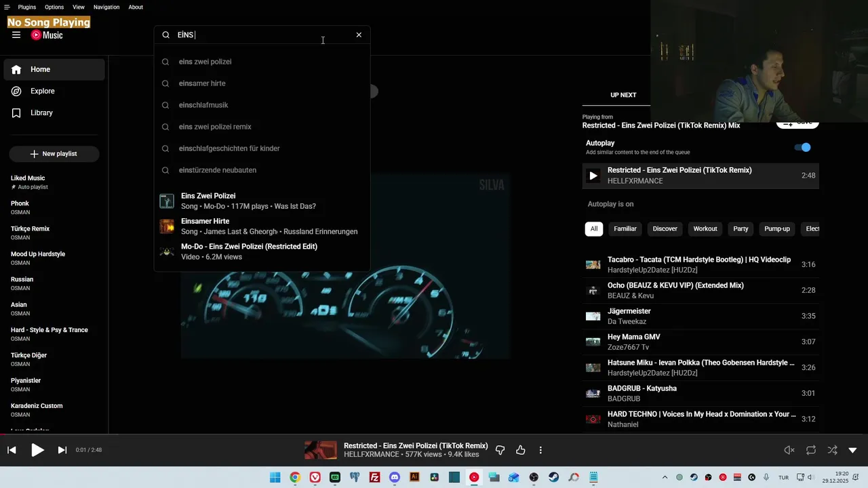Open the Phonk playlist

click(54, 207)
